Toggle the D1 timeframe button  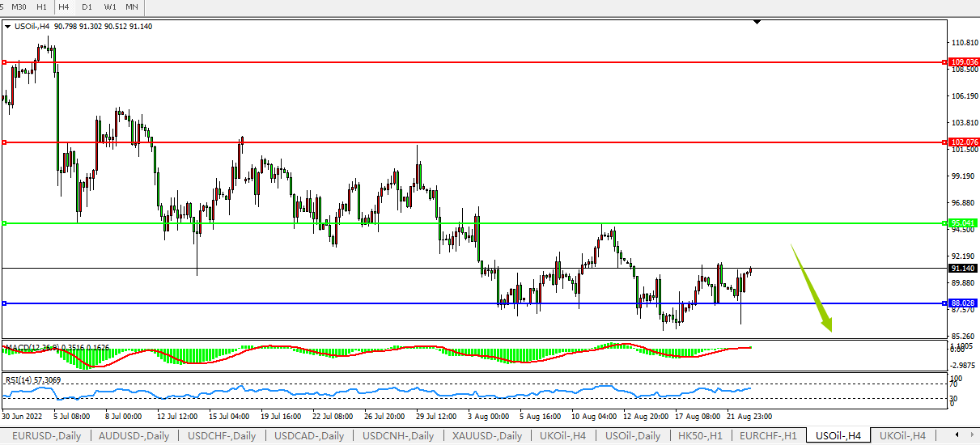point(87,7)
